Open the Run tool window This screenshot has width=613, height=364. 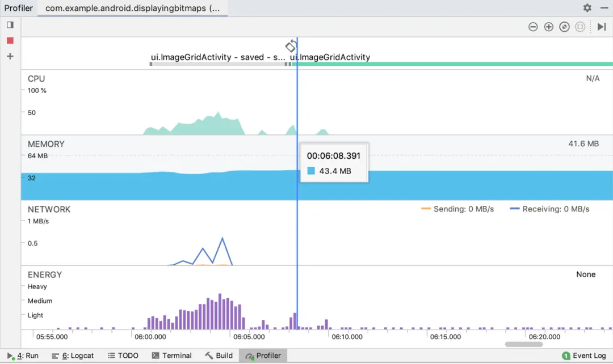point(23,356)
